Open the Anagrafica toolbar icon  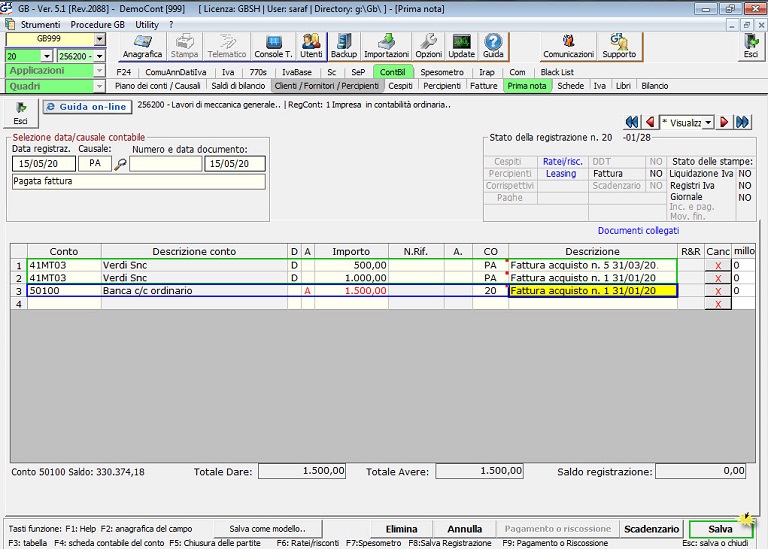point(142,46)
